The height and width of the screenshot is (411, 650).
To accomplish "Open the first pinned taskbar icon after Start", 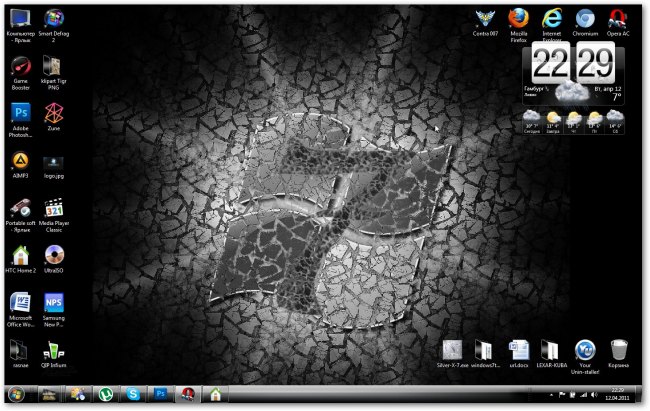I will point(49,394).
